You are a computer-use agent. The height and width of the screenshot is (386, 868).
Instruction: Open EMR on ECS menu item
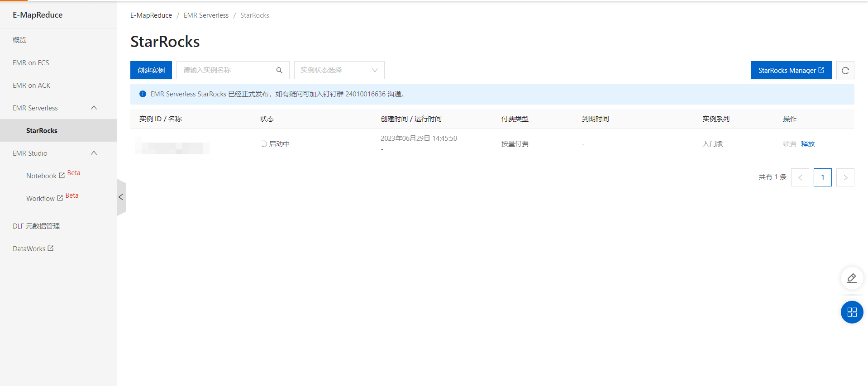31,62
